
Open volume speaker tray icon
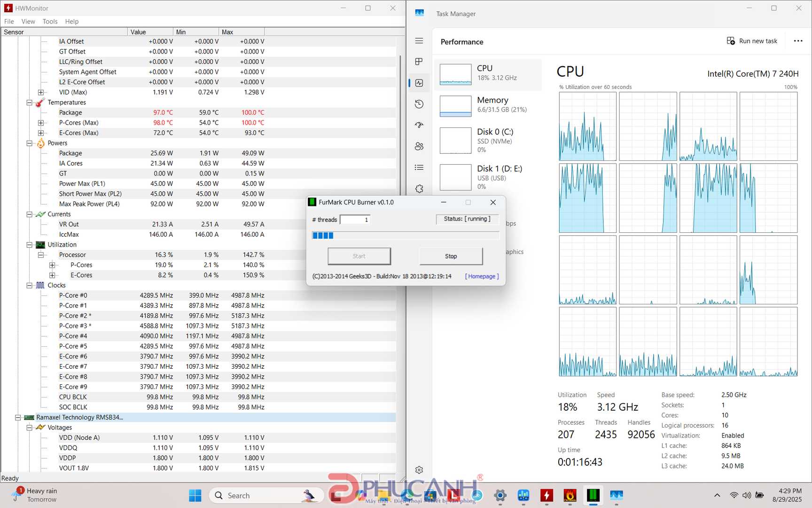pos(747,495)
